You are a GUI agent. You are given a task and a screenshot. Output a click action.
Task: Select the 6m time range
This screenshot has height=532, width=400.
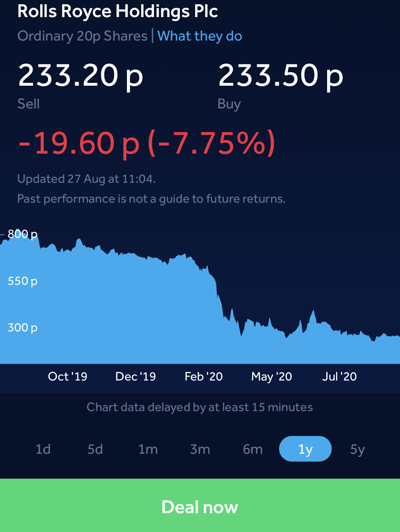253,449
